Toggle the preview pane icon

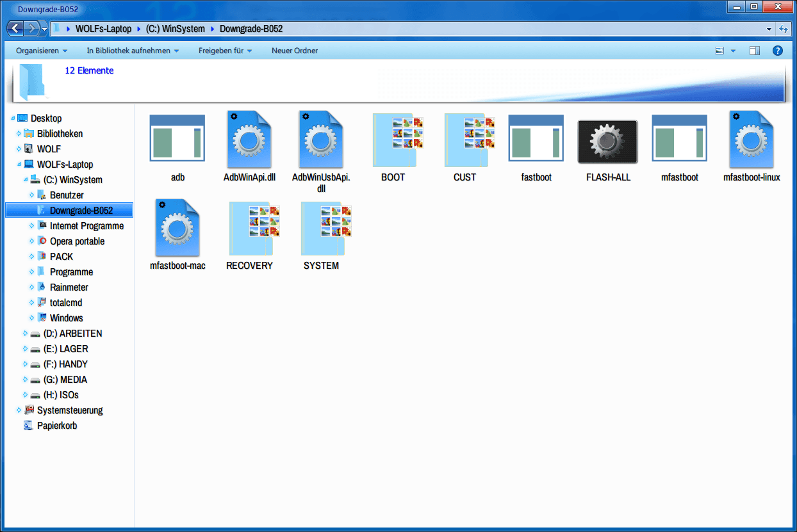coord(755,51)
